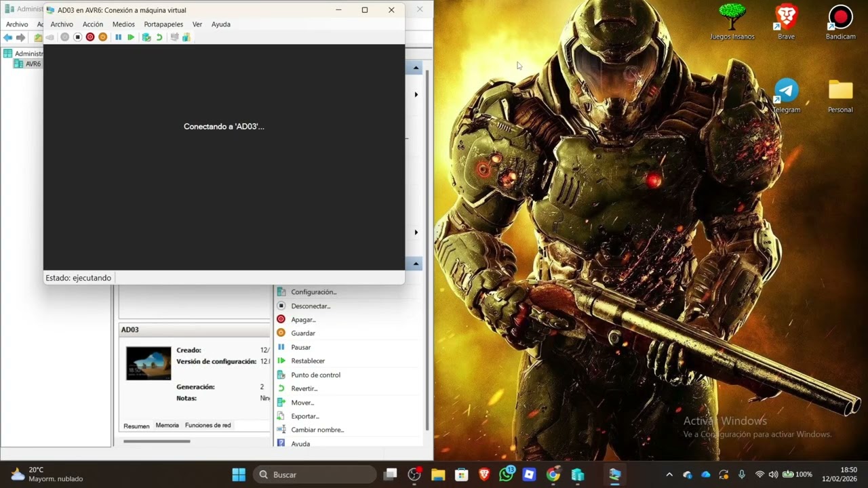
Task: Click Guardar in the Actions pane
Action: (303, 333)
